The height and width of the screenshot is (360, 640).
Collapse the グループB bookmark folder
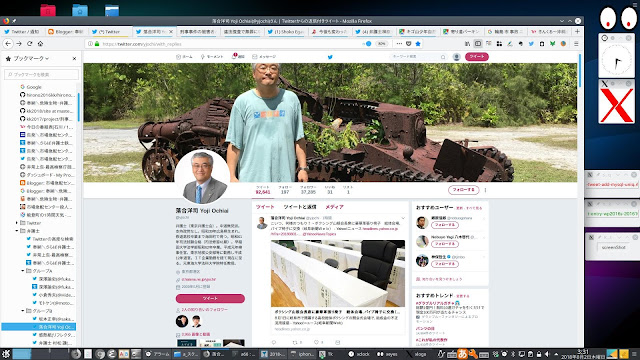click(23, 311)
